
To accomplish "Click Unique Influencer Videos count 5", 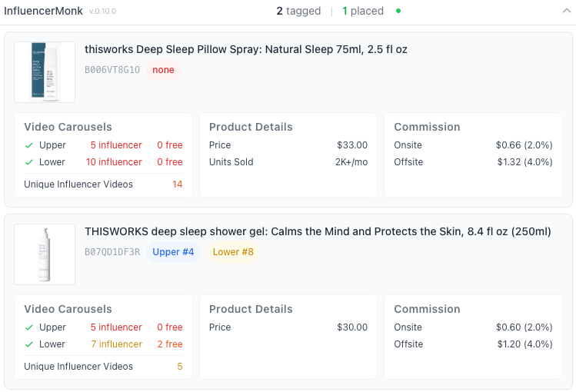I will pos(180,367).
